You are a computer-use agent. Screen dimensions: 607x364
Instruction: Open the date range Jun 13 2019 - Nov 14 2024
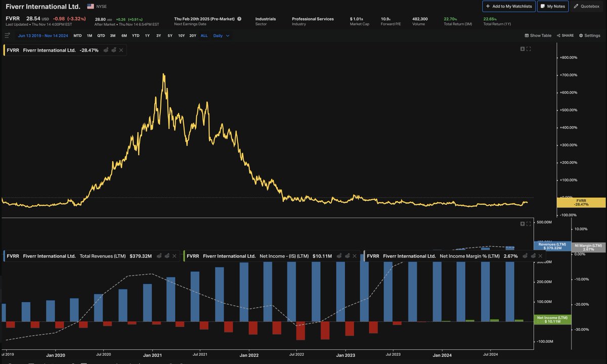43,35
